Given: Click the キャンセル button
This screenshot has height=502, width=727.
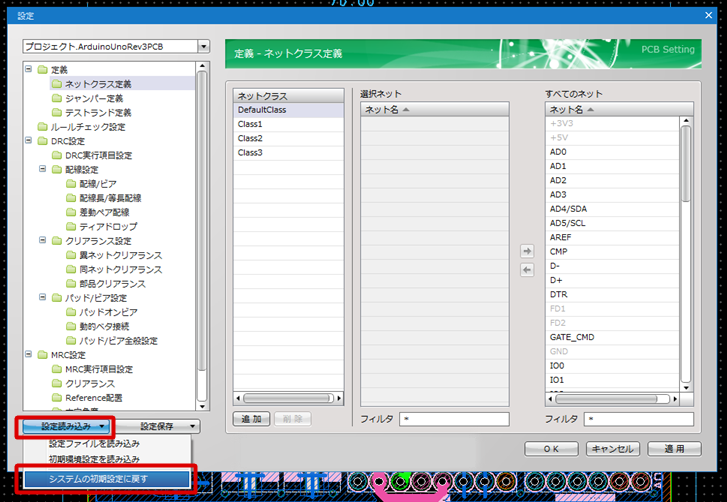Looking at the screenshot, I should point(612,449).
